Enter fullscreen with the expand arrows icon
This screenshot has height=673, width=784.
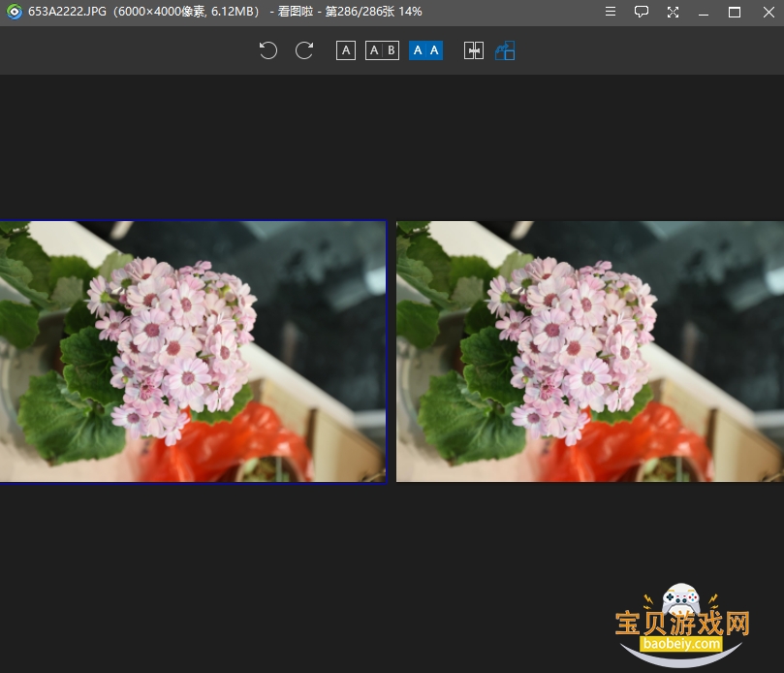(x=673, y=12)
